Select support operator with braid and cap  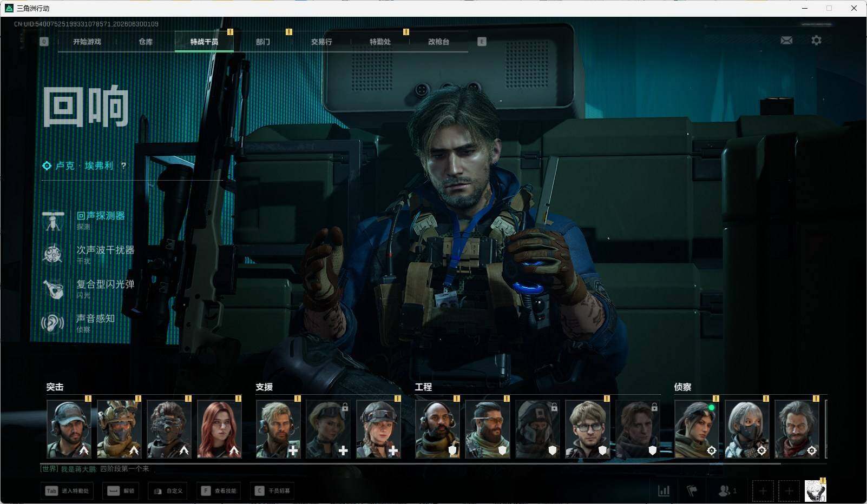click(x=378, y=429)
